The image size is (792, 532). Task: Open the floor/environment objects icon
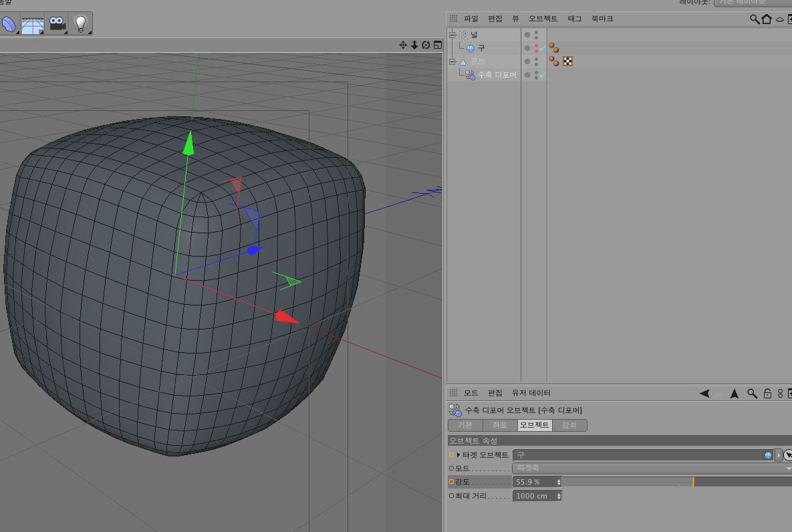click(x=32, y=25)
